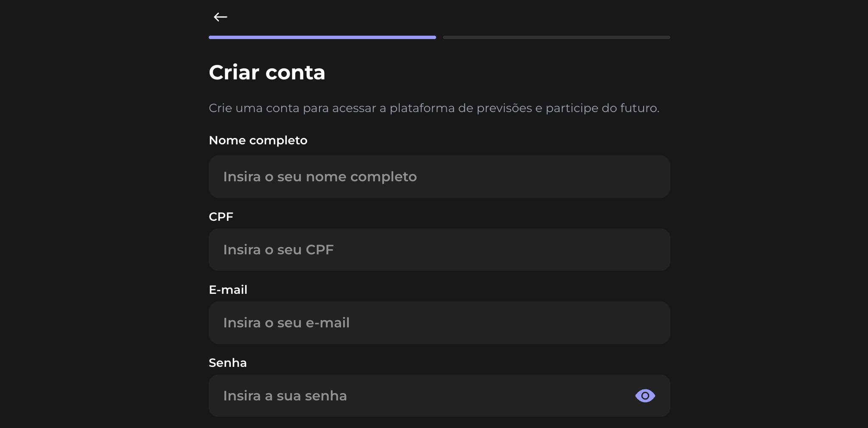Click the "Senha" field label
The width and height of the screenshot is (868, 428).
pos(227,363)
